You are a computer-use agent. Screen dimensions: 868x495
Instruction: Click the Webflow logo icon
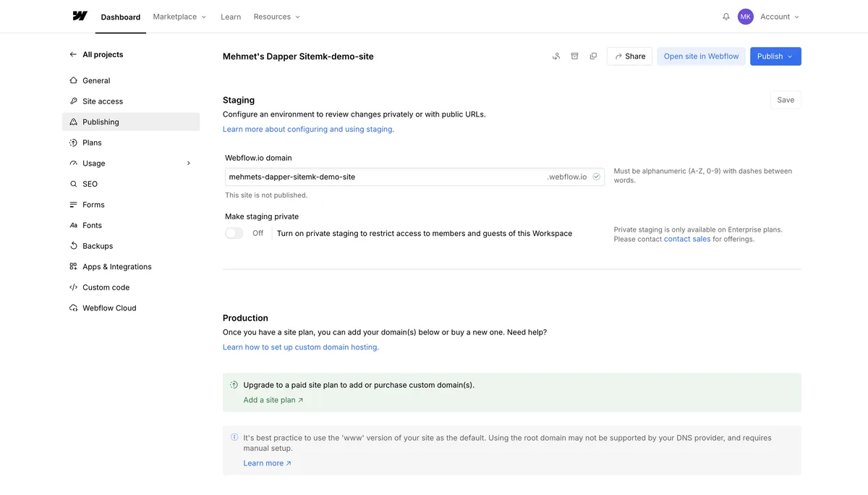point(80,16)
